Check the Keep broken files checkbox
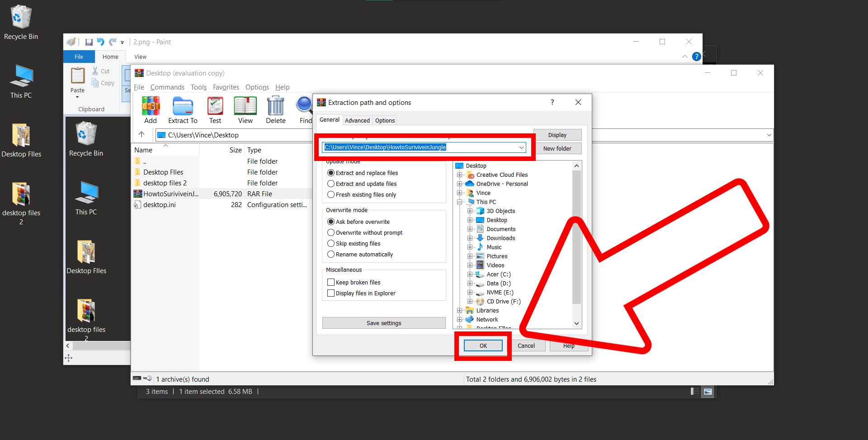Screen dimensions: 868x440 [330, 282]
